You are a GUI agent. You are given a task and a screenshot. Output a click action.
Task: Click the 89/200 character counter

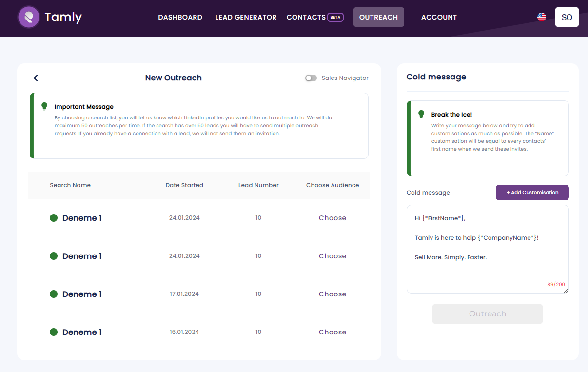556,284
